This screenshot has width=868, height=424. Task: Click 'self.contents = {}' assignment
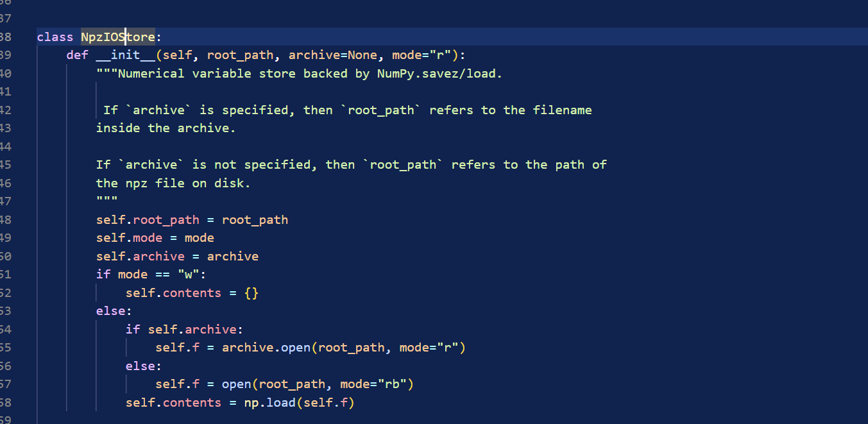click(x=192, y=293)
